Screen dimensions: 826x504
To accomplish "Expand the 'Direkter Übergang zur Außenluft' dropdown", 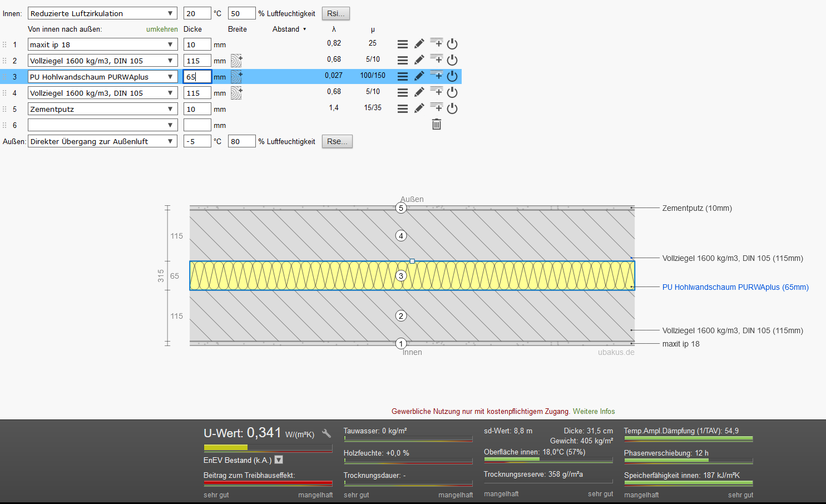I will [x=102, y=141].
